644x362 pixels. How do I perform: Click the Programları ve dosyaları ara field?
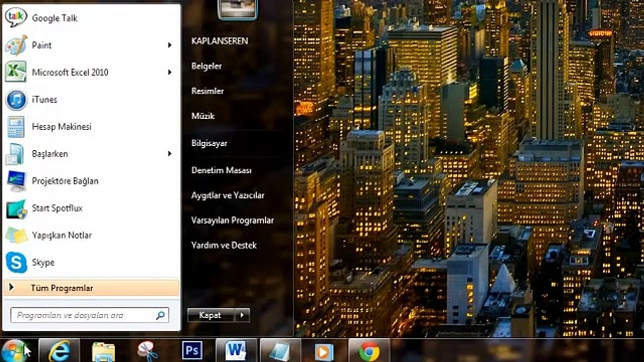click(x=90, y=315)
